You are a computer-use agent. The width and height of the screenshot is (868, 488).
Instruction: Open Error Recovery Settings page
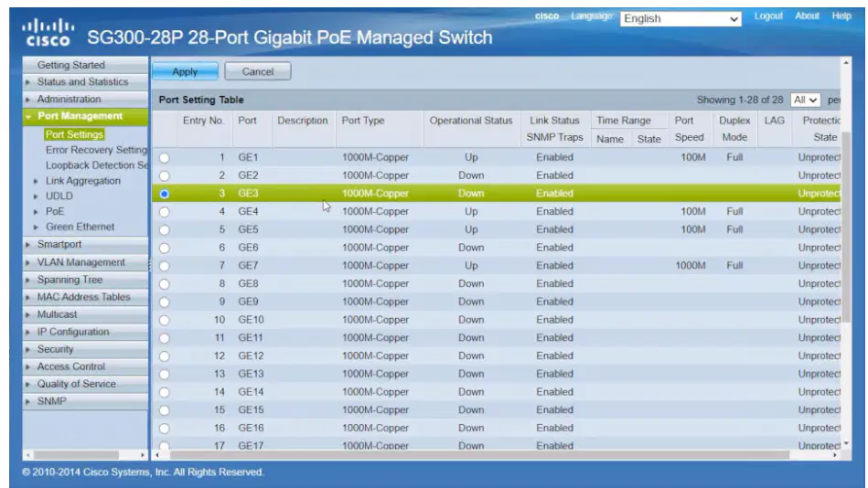(96, 150)
